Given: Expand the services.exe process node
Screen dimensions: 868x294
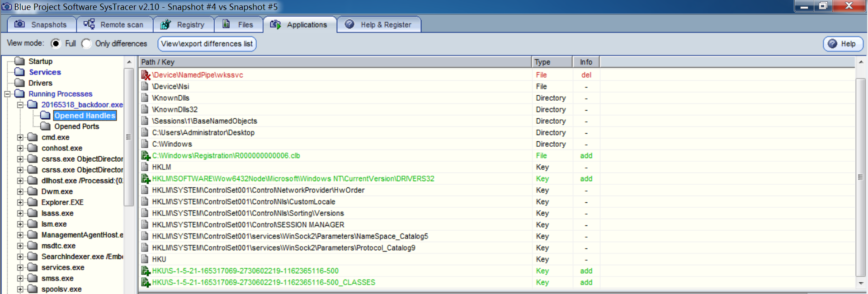Looking at the screenshot, I should click(20, 267).
